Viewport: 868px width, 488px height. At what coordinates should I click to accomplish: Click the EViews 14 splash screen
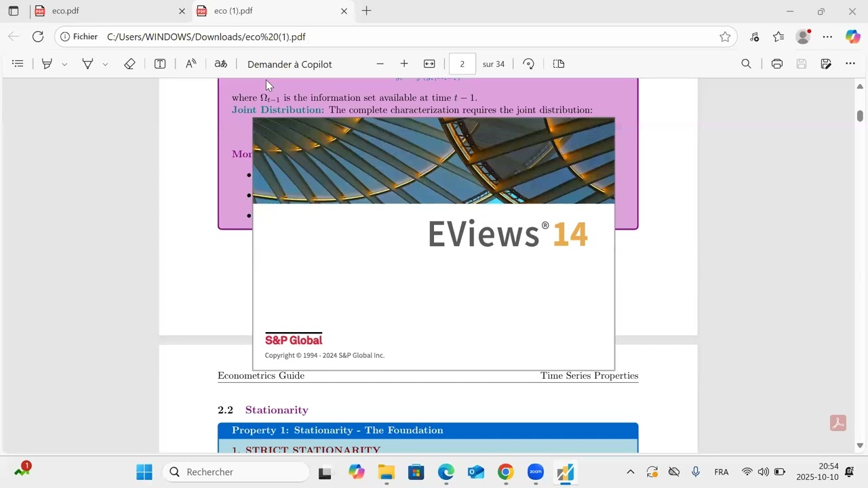coord(433,244)
